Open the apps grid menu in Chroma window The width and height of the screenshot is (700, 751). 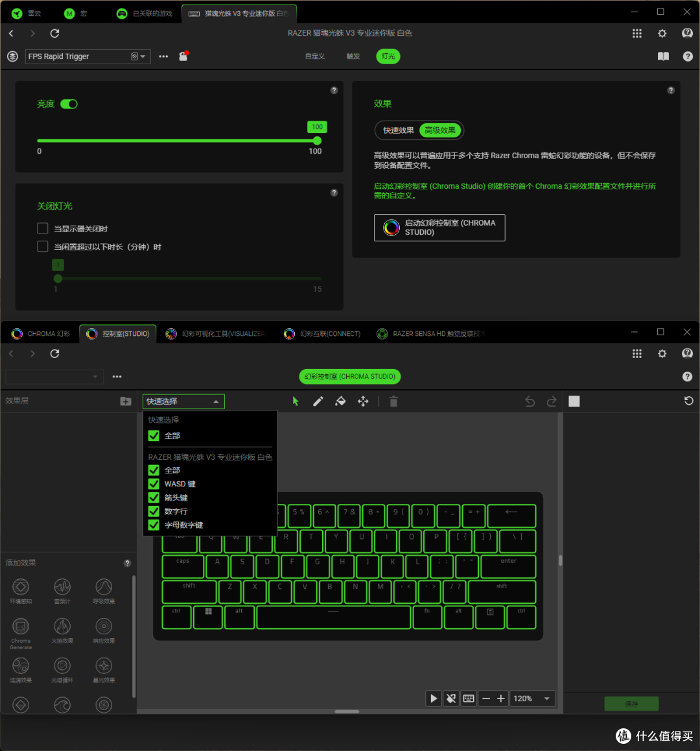coord(636,353)
